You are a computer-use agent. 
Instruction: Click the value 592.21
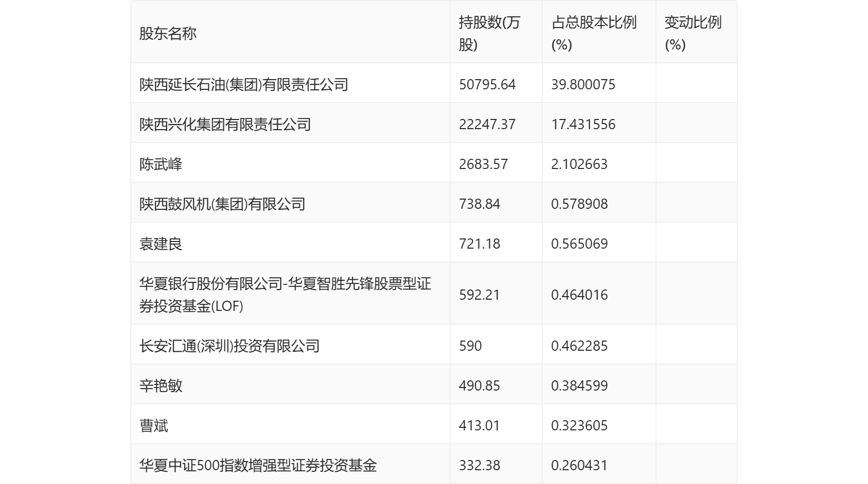[479, 295]
